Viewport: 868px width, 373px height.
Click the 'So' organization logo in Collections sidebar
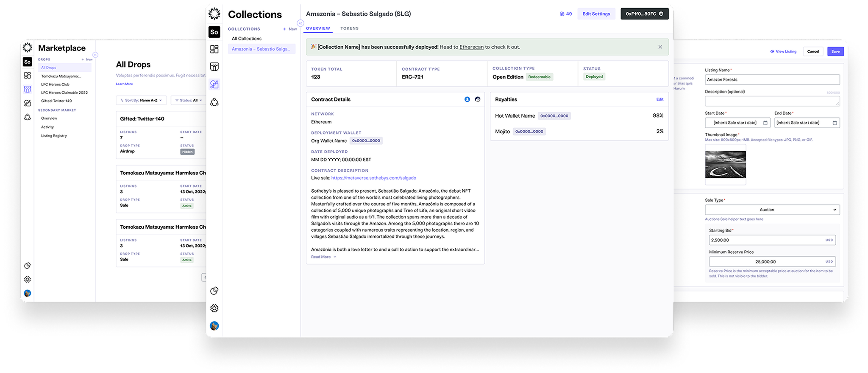pyautogui.click(x=214, y=32)
